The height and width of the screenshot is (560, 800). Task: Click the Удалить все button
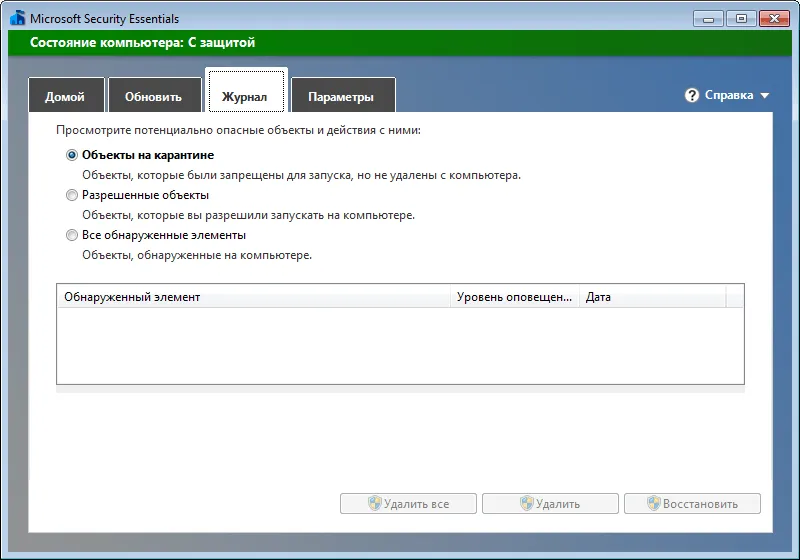(408, 503)
